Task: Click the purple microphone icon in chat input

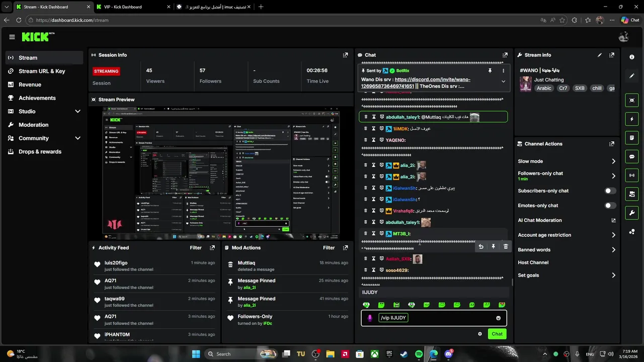Action: coord(370,318)
